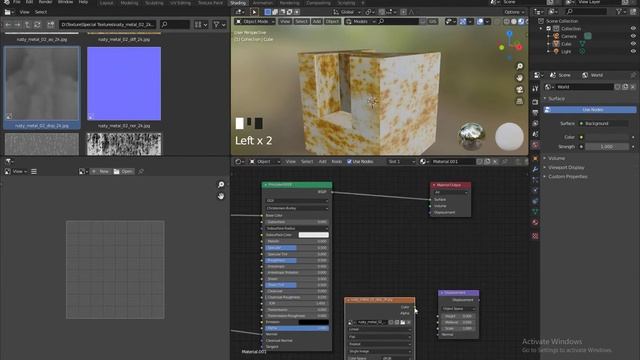Image resolution: width=640 pixels, height=360 pixels.
Task: Open Physics properties tab
Action: point(535,190)
